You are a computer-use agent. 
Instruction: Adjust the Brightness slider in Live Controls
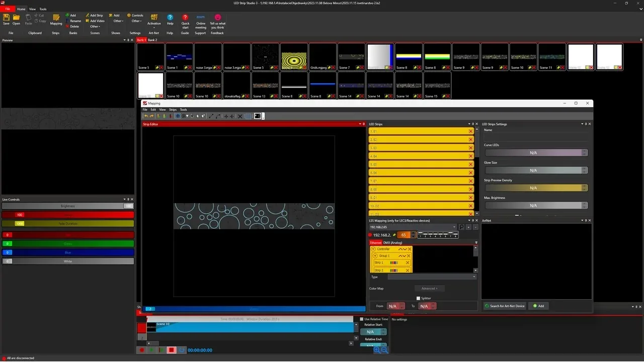pyautogui.click(x=68, y=206)
